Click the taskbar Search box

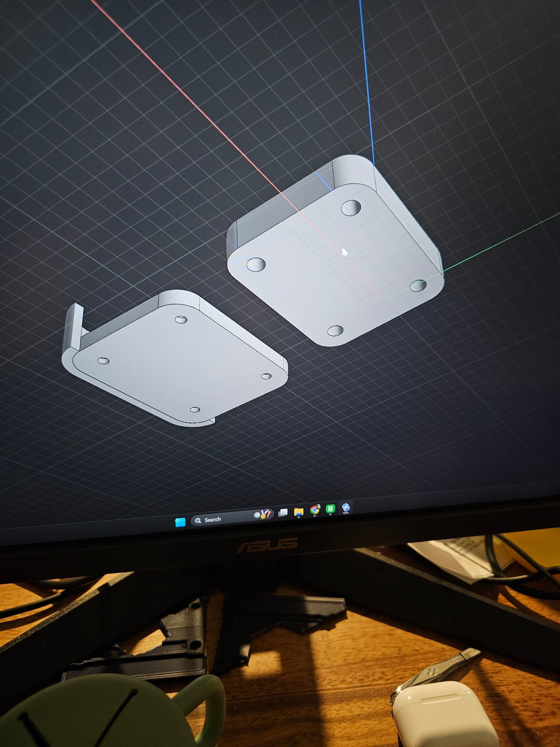[232, 517]
